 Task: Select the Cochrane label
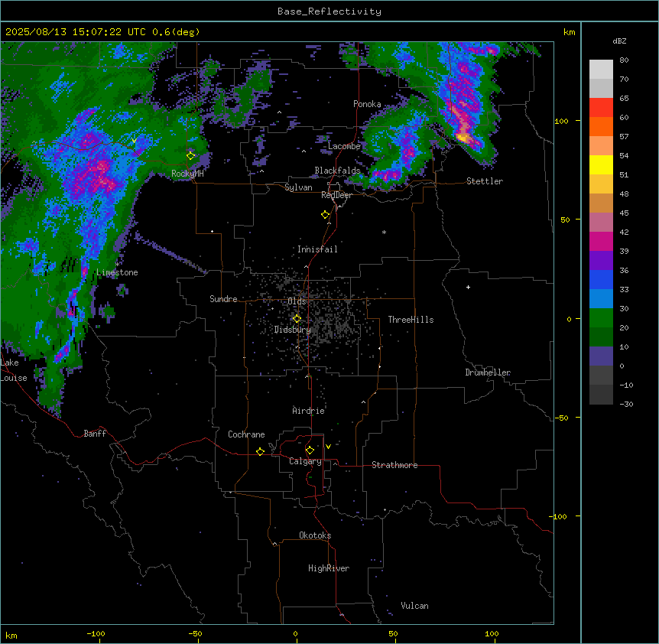pos(246,434)
